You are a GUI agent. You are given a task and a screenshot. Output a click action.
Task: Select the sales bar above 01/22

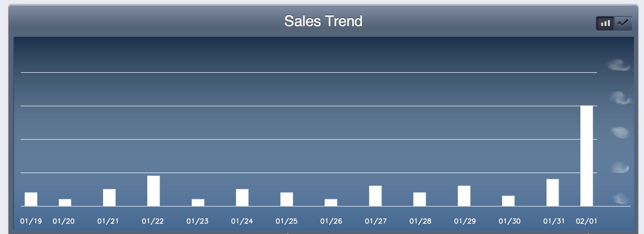click(x=154, y=191)
